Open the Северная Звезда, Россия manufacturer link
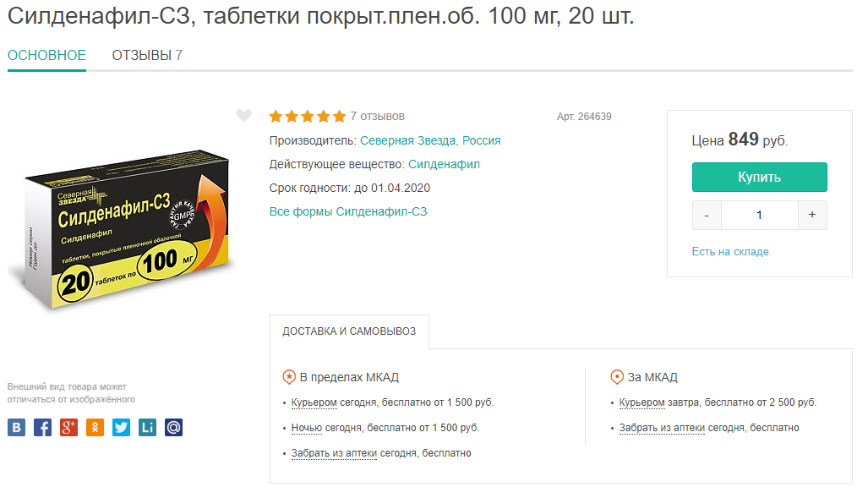The image size is (868, 487). [x=430, y=140]
